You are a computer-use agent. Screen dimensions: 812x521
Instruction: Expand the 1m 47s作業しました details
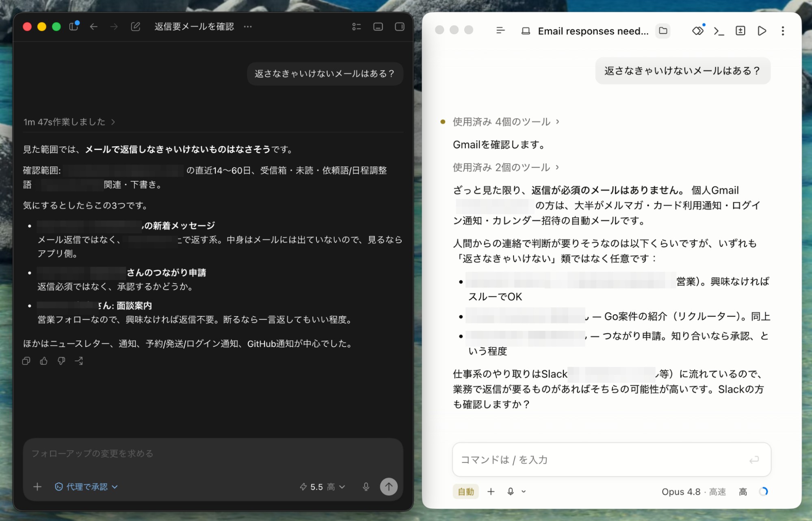pyautogui.click(x=69, y=122)
